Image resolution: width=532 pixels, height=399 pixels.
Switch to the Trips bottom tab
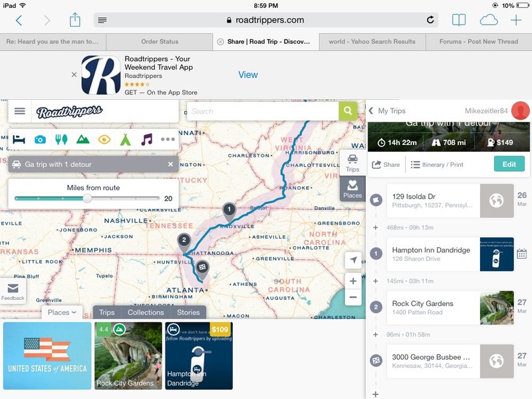pos(106,313)
